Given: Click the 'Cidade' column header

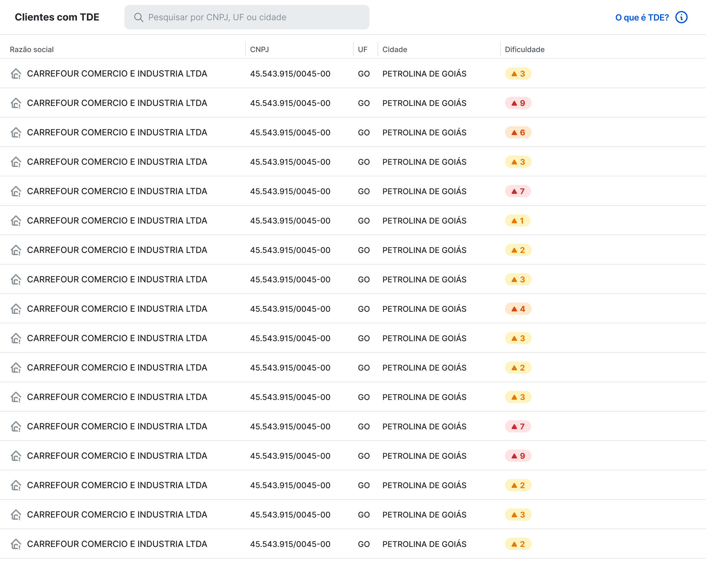Looking at the screenshot, I should click(x=395, y=49).
